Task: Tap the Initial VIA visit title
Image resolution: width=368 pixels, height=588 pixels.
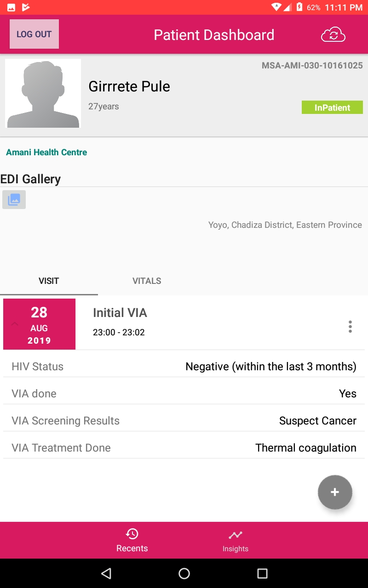Action: [x=120, y=313]
